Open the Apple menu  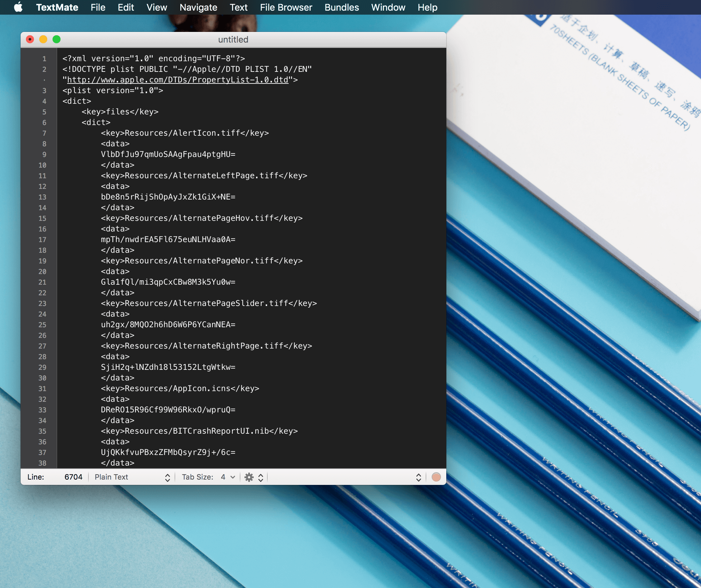pyautogui.click(x=18, y=7)
